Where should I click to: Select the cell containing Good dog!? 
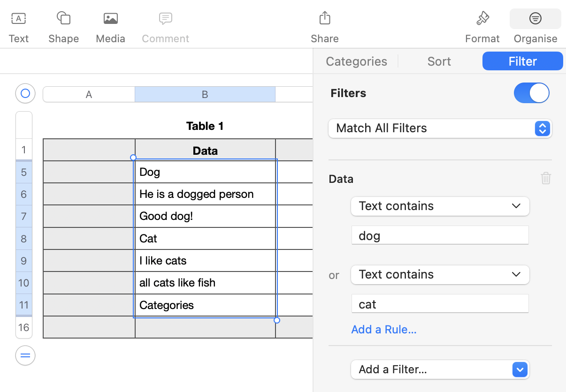tap(205, 216)
